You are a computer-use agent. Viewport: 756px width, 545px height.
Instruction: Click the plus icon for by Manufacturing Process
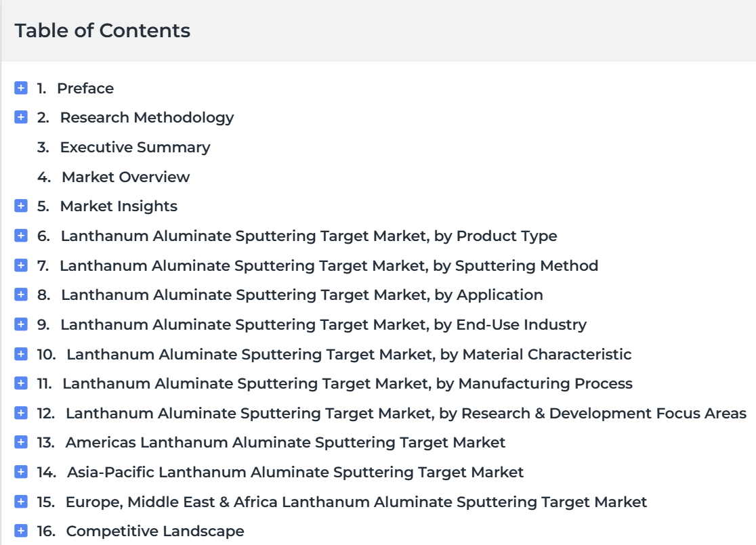21,383
